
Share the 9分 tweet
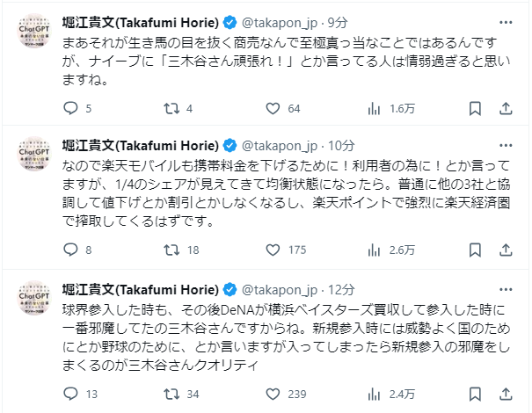[506, 109]
